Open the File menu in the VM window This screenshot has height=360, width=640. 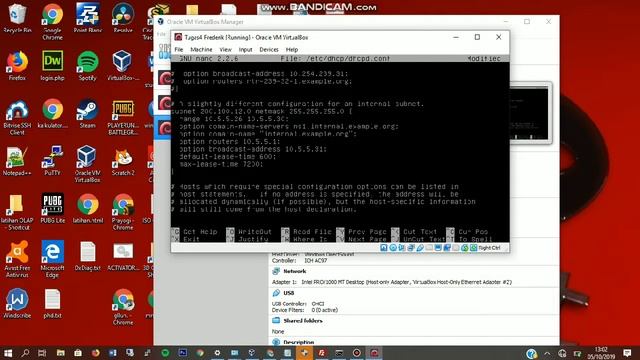(x=179, y=49)
